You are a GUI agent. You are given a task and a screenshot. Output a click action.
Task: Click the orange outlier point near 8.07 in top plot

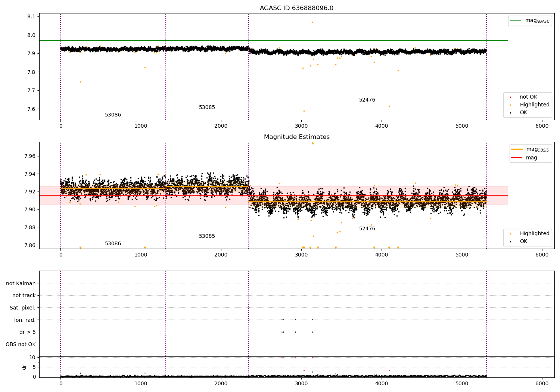(x=312, y=22)
